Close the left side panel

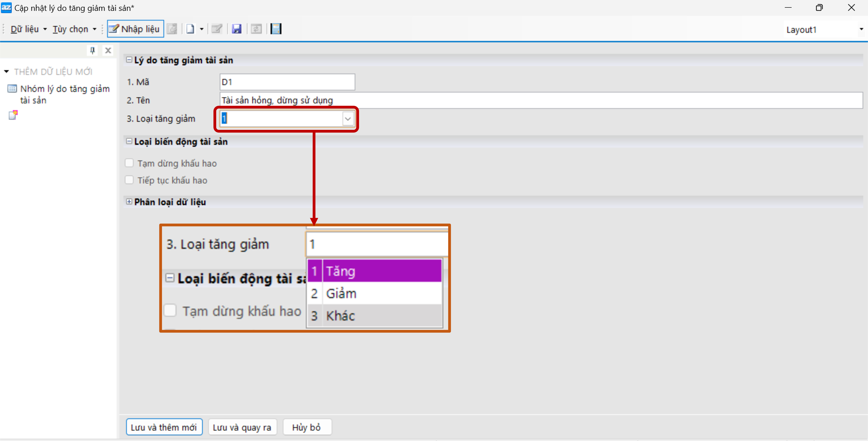pyautogui.click(x=108, y=51)
